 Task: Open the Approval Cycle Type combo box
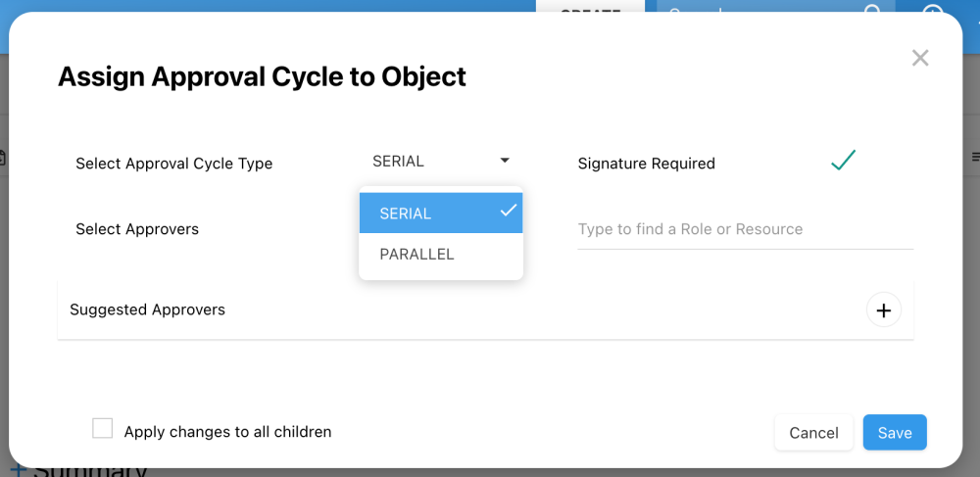click(x=441, y=162)
